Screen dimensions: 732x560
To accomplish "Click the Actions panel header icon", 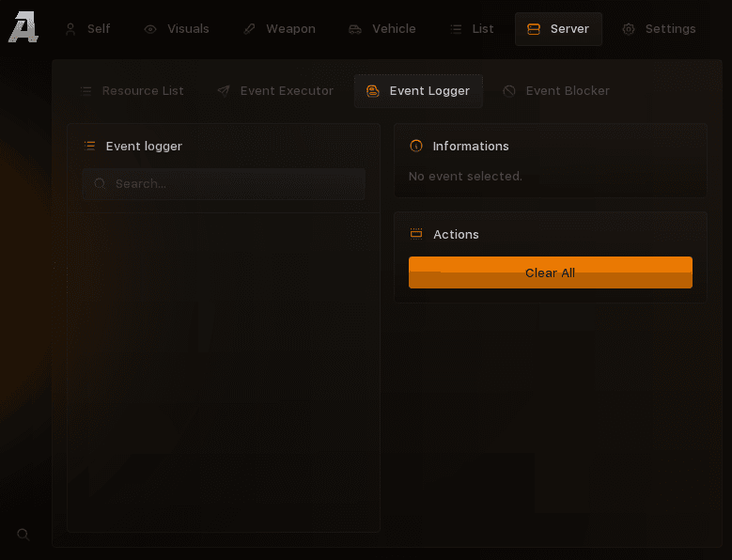I will coord(416,234).
